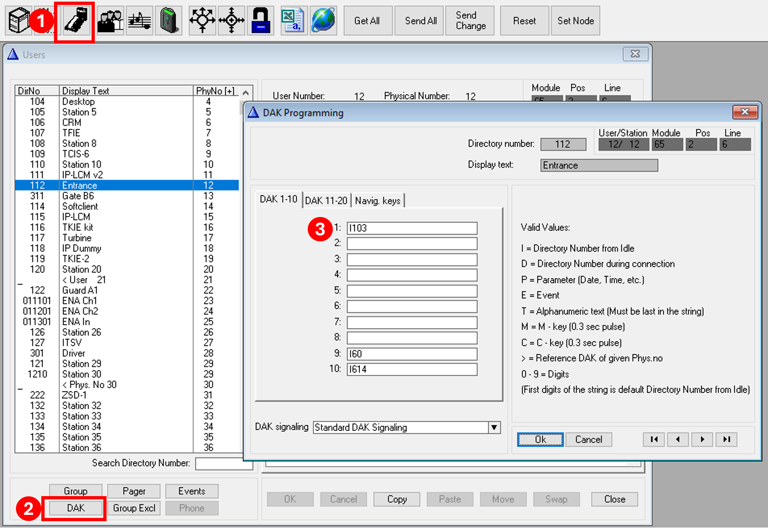
Task: Open the Groups people icon
Action: coord(110,21)
